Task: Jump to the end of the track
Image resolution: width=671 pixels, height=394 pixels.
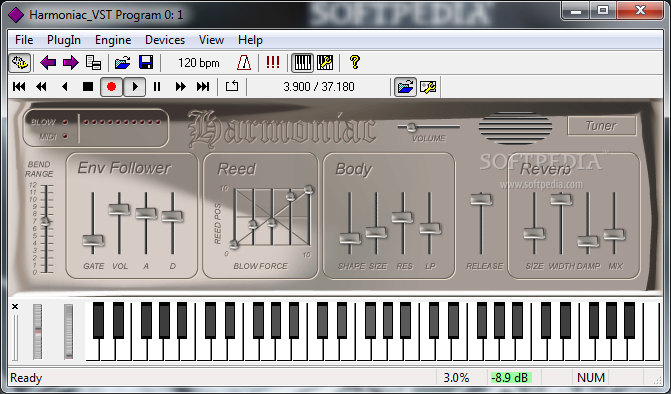Action: pyautogui.click(x=203, y=87)
